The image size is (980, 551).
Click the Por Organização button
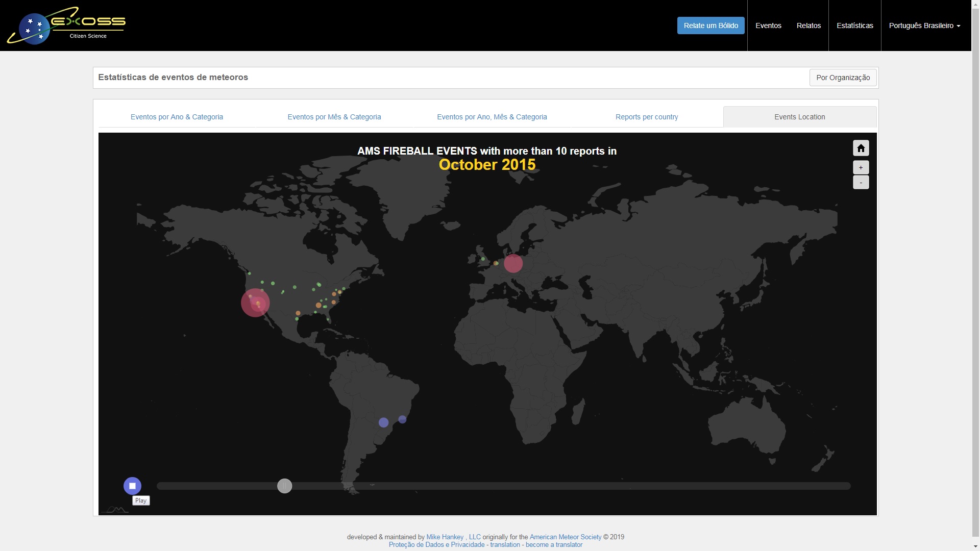pyautogui.click(x=843, y=78)
